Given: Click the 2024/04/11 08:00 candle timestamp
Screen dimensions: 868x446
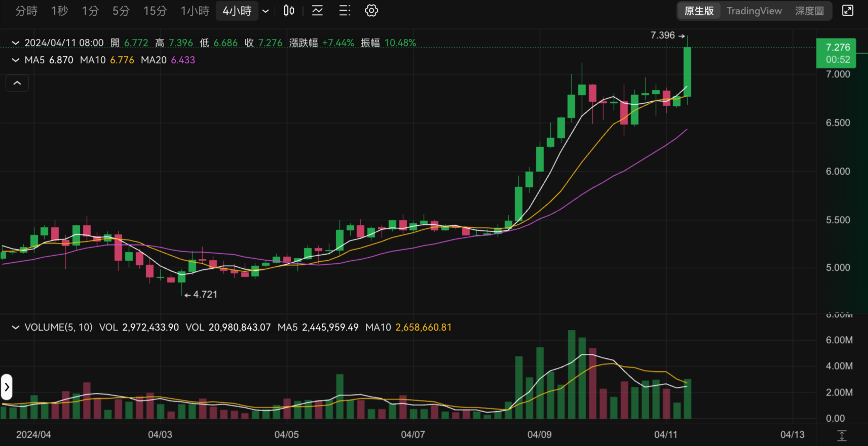Looking at the screenshot, I should (64, 43).
